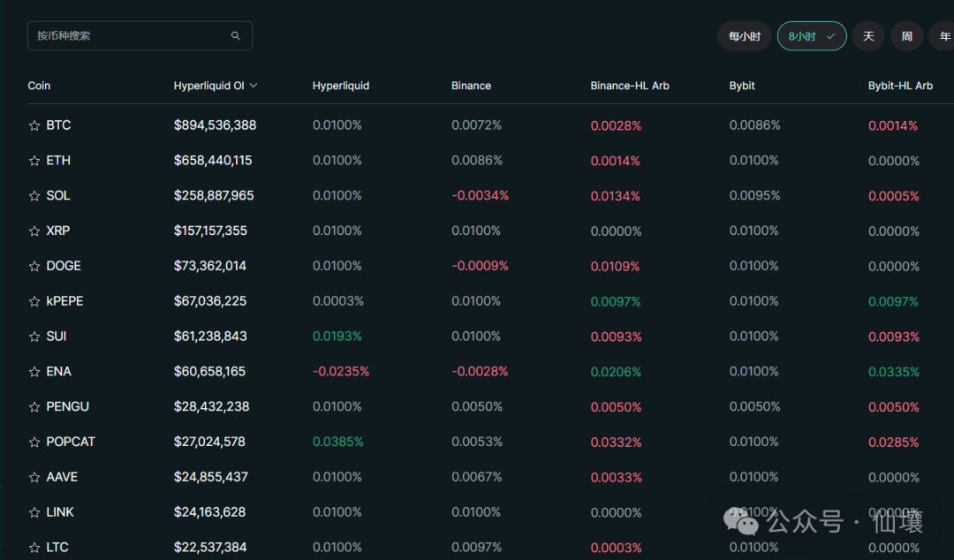Open the Hyperliquid OI sort chevron

[254, 86]
